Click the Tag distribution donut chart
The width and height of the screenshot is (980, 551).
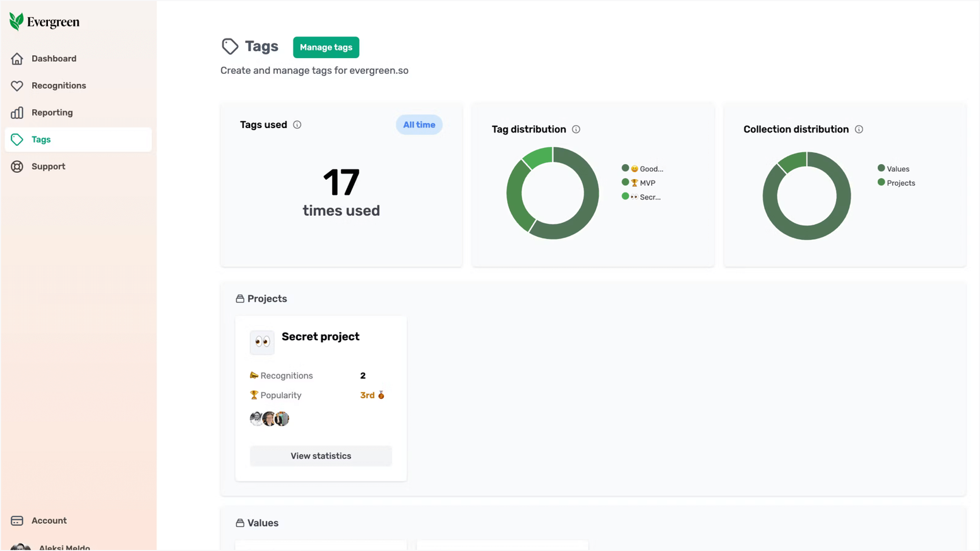pos(553,193)
